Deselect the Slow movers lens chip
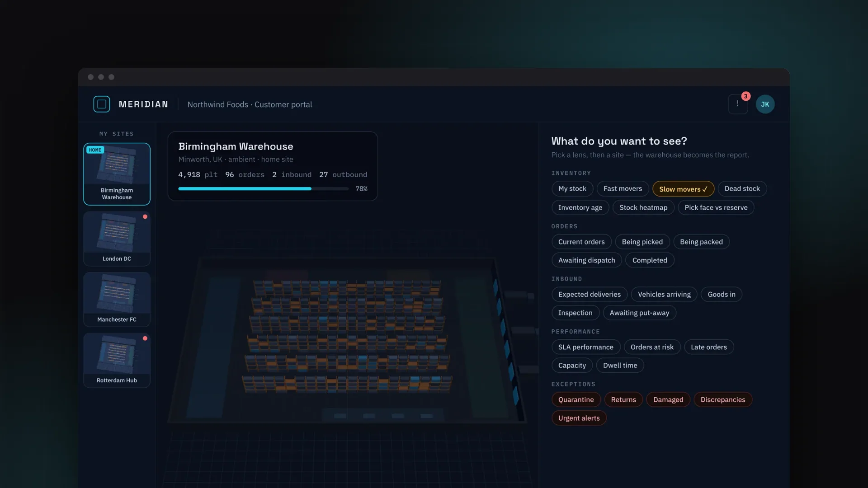The height and width of the screenshot is (488, 868). tap(683, 189)
